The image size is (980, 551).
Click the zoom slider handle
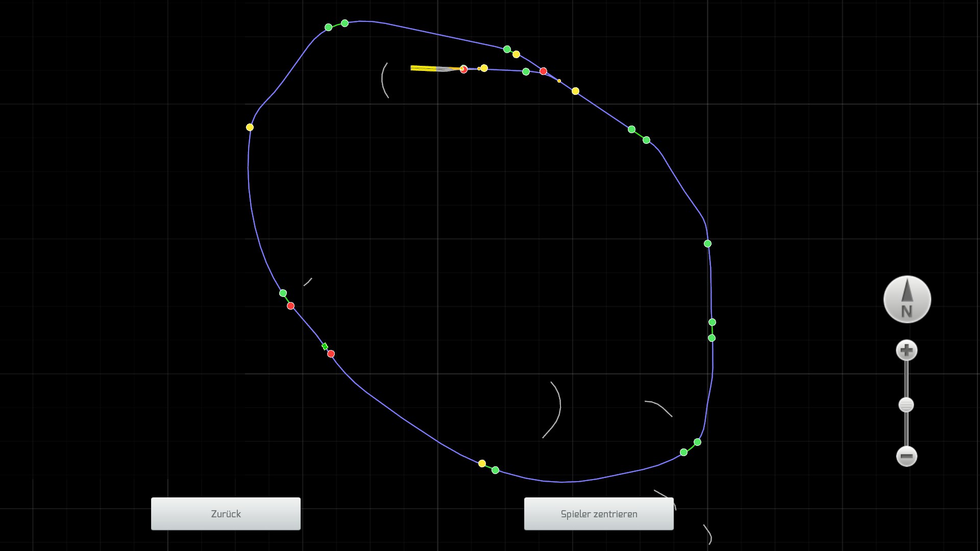coord(906,405)
